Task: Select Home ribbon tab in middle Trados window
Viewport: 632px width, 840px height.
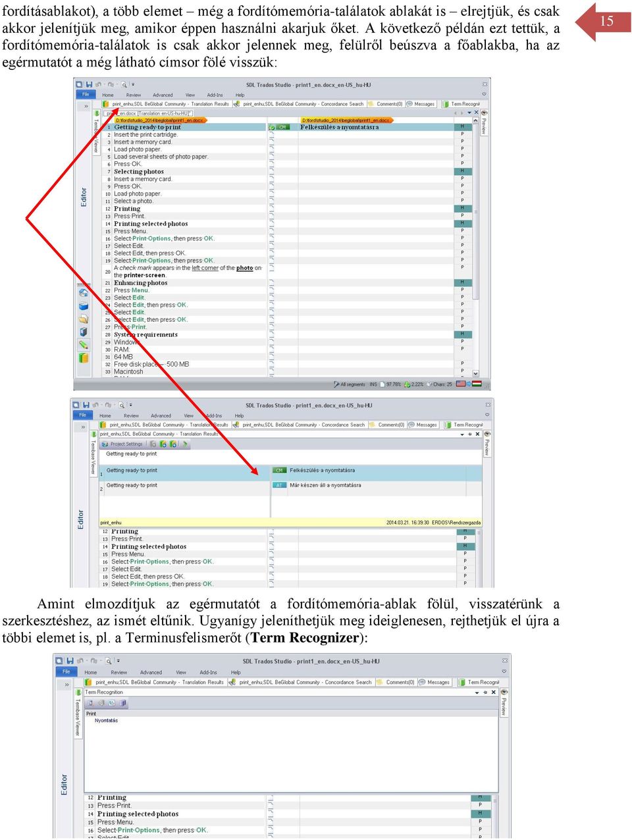Action: point(105,415)
